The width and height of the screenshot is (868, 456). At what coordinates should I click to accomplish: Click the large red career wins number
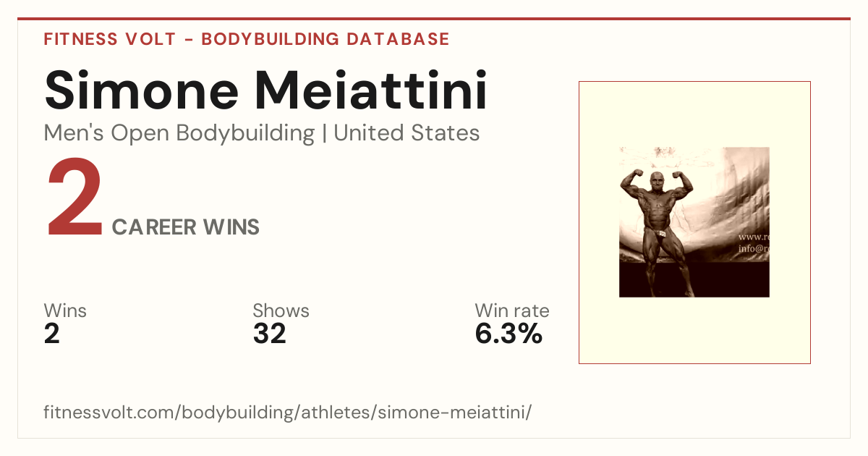point(76,198)
